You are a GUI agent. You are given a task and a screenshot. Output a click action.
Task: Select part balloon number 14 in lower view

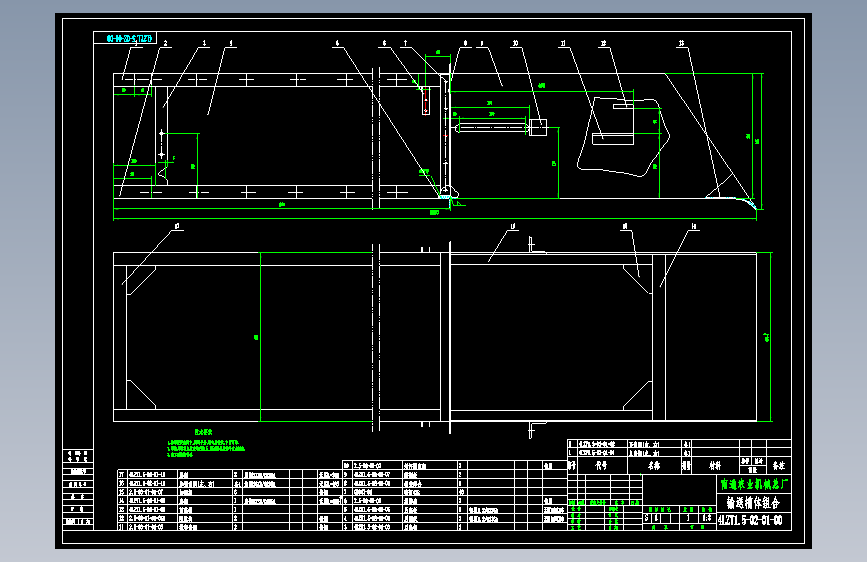point(693,226)
